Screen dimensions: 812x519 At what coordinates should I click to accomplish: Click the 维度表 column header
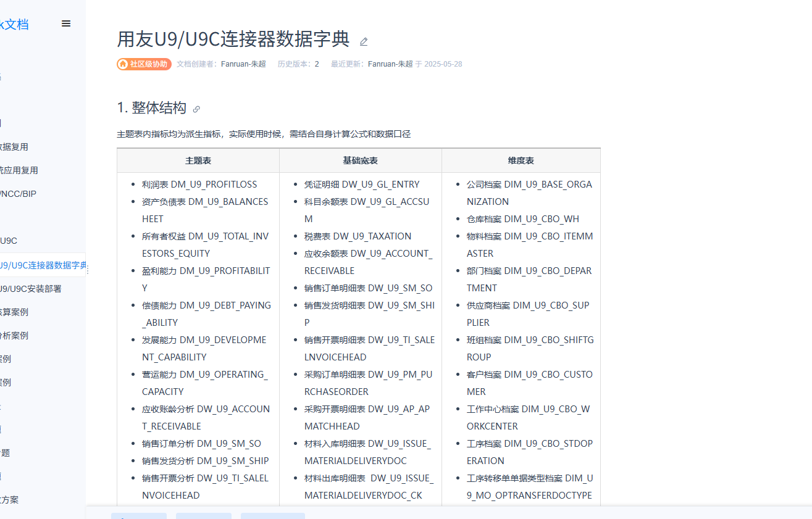(x=521, y=160)
